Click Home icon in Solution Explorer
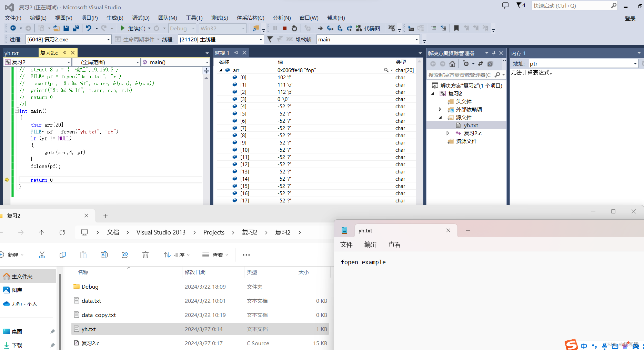This screenshot has height=350, width=644. (452, 63)
